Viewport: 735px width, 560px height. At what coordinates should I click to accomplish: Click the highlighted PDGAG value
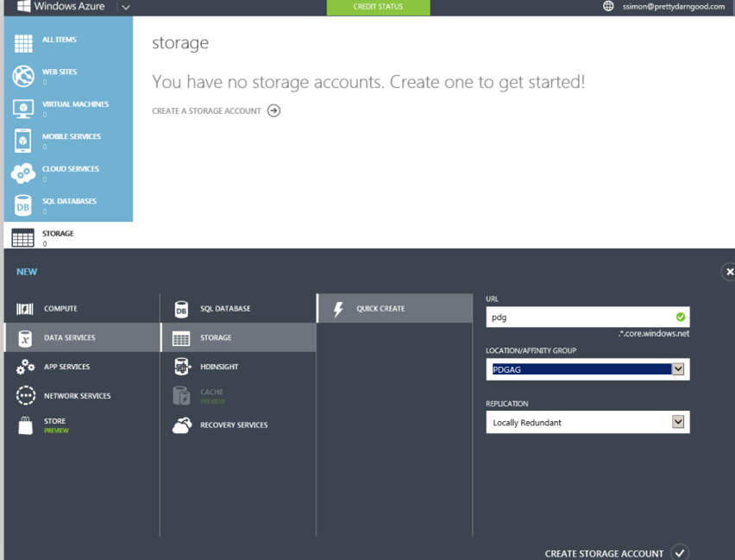[x=581, y=369]
